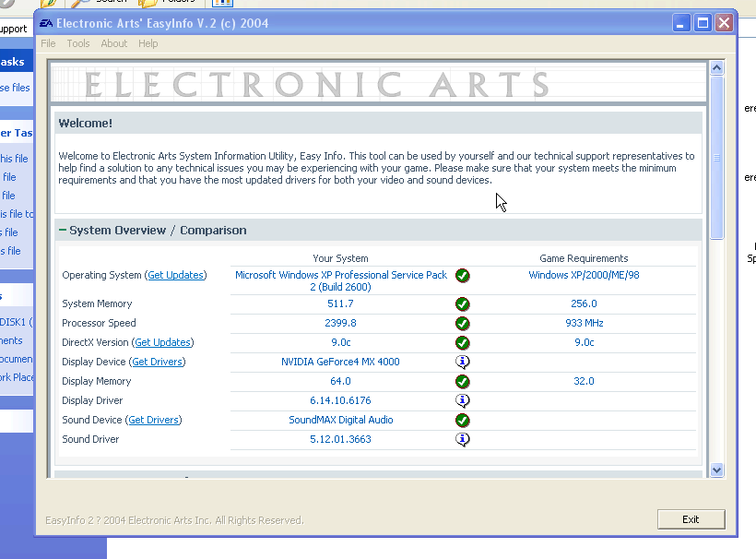
Task: Follow Get Drivers link for Display Device
Action: [157, 362]
